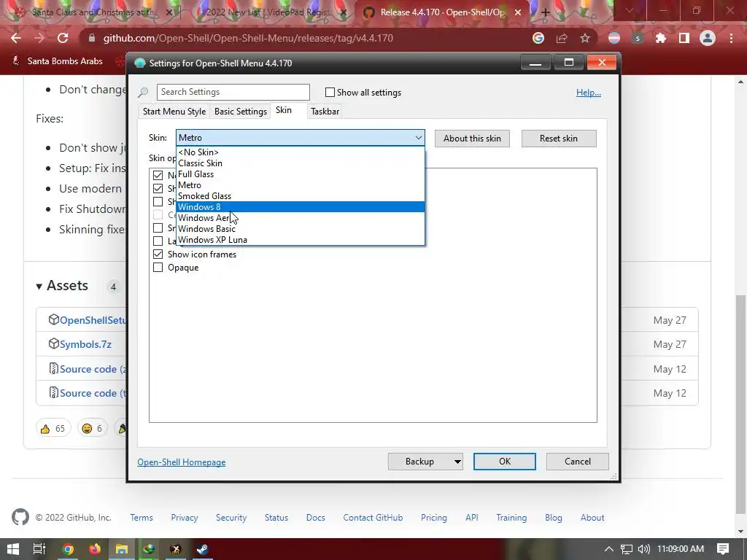Choose Metro in the skin list
This screenshot has width=747, height=560.
(300, 185)
